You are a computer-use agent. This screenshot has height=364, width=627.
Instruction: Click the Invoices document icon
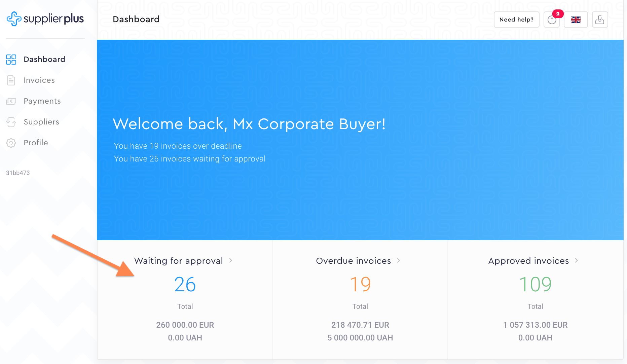point(11,80)
